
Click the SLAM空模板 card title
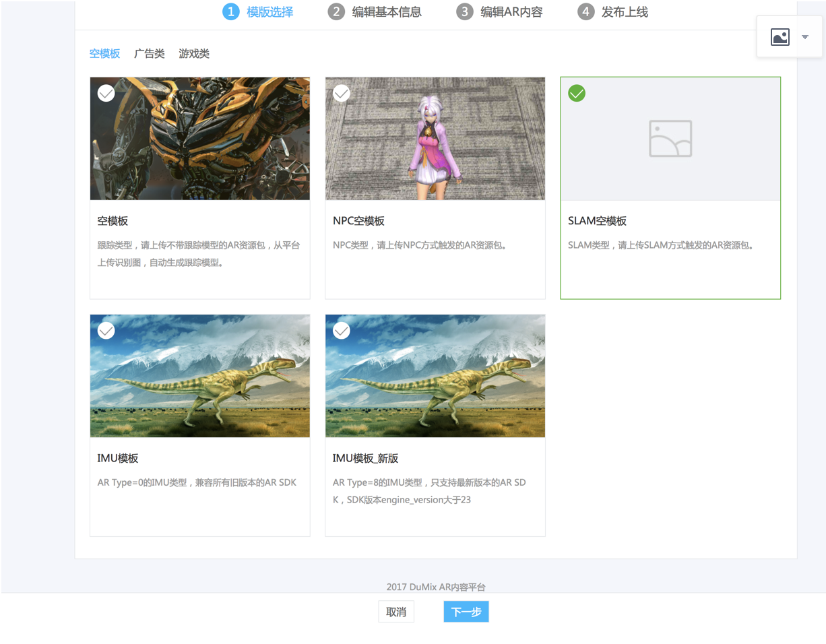pos(598,221)
